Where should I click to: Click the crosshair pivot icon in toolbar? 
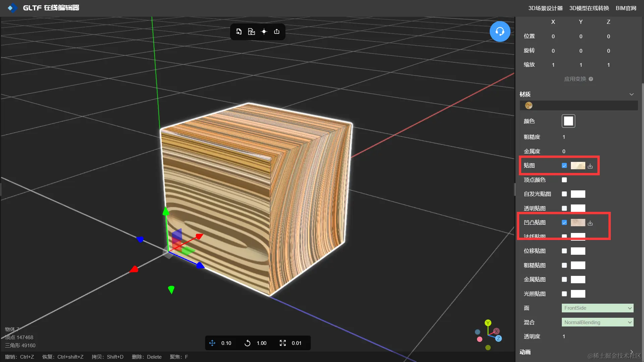coord(264,32)
